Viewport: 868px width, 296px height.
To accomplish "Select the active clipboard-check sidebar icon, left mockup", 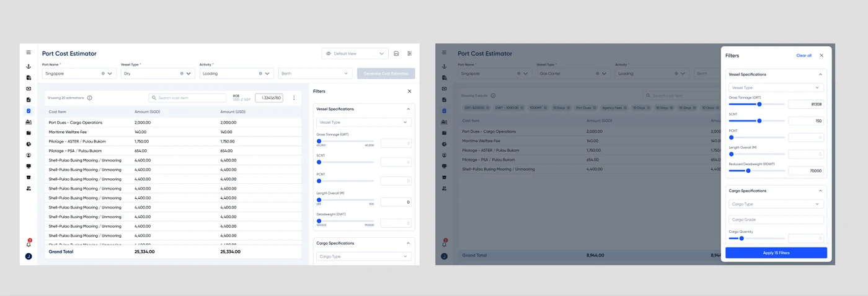I will tap(29, 111).
